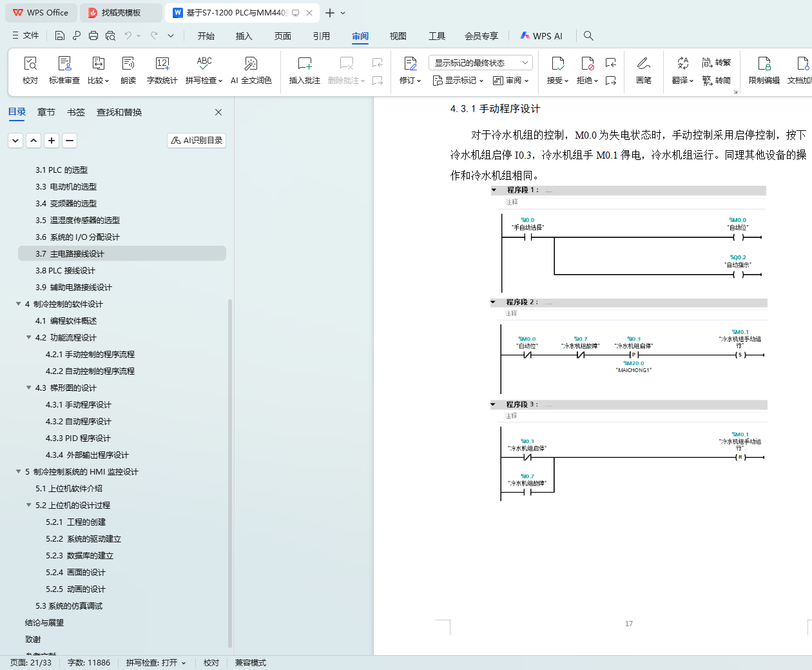Switch to the 视图 ribbon tab
The image size is (812, 670).
(398, 36)
